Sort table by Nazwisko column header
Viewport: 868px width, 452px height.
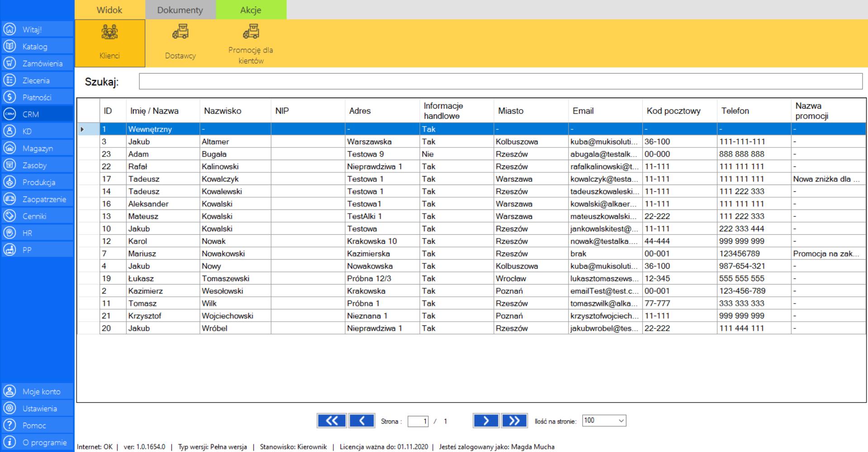click(x=223, y=111)
